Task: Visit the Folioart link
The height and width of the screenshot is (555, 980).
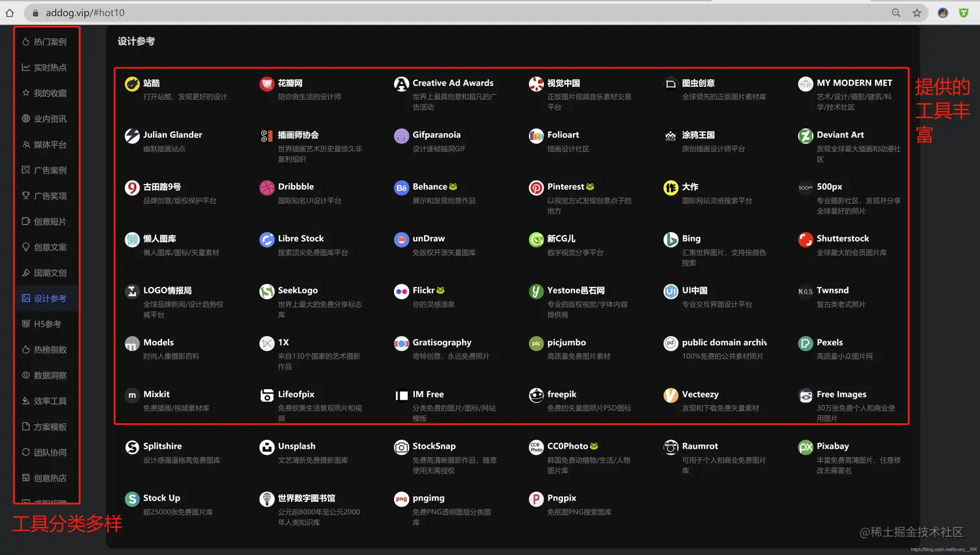Action: [x=563, y=135]
